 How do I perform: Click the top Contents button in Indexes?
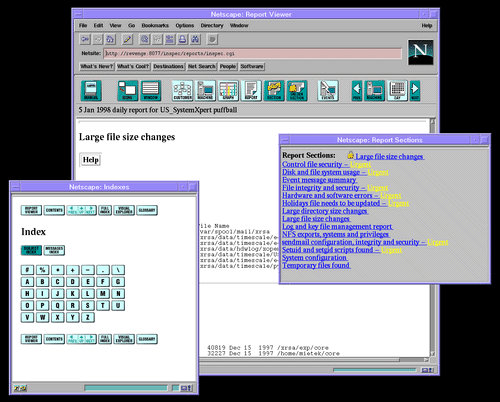coord(54,210)
